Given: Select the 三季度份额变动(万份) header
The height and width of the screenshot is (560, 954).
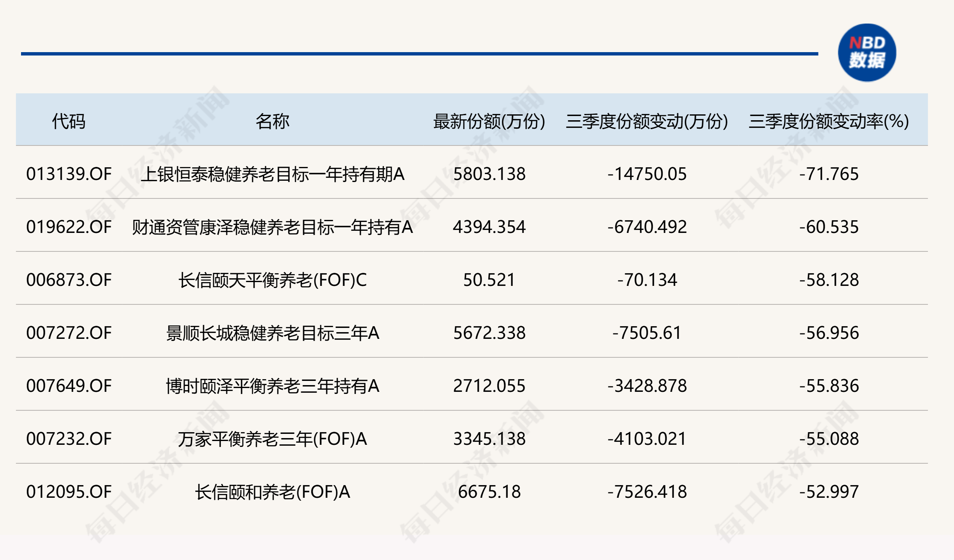Looking at the screenshot, I should click(647, 121).
